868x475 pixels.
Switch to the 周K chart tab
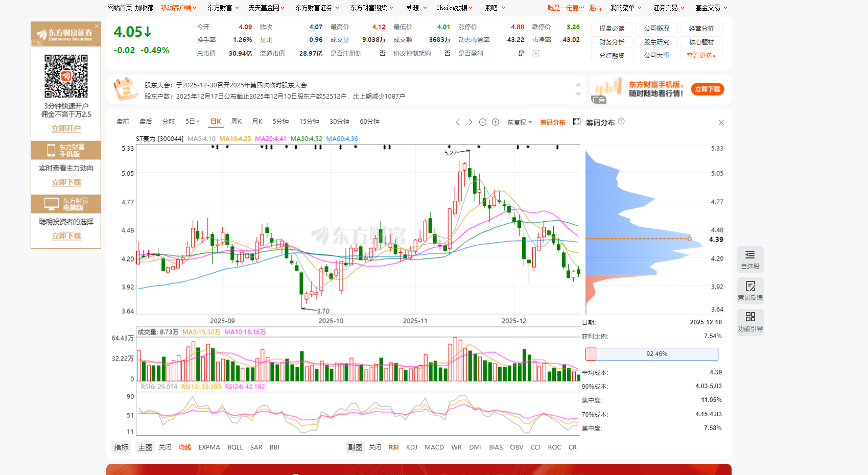click(x=237, y=122)
